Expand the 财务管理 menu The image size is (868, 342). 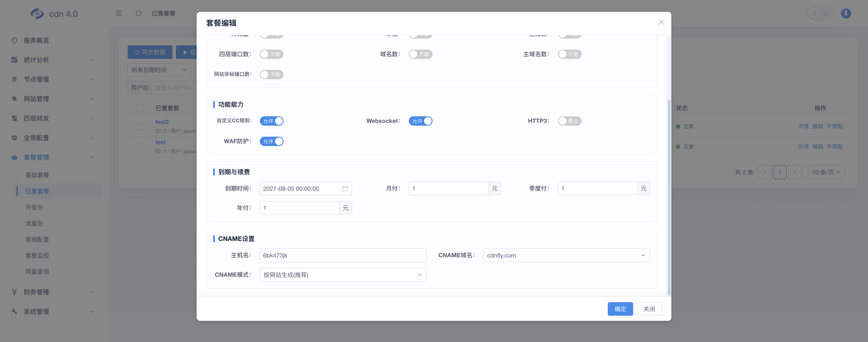click(92, 292)
